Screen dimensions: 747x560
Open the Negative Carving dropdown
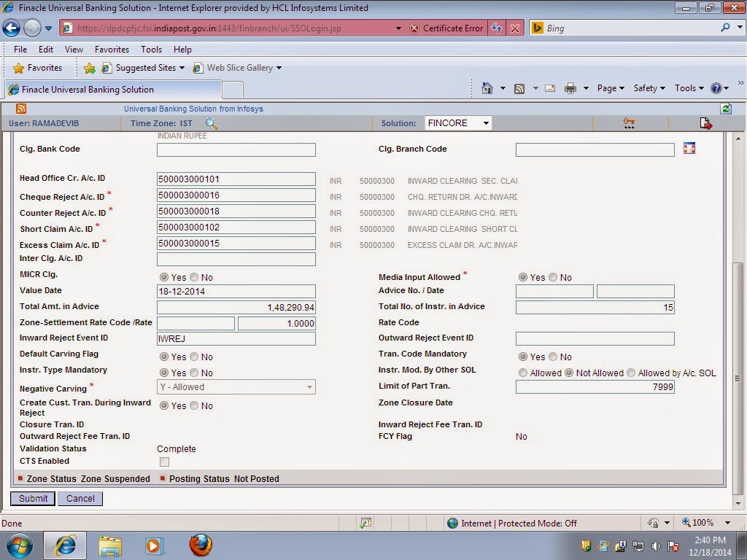pyautogui.click(x=309, y=387)
